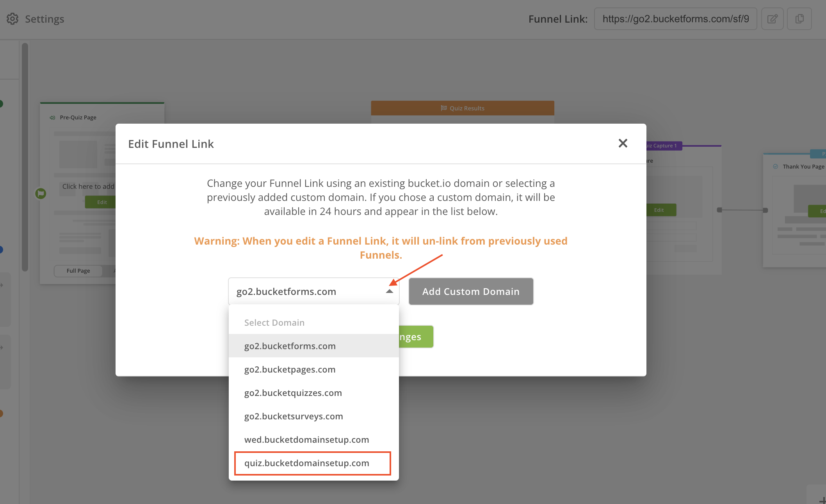Select go2.bucketforms.com option
Viewport: 826px width, 504px height.
[290, 346]
